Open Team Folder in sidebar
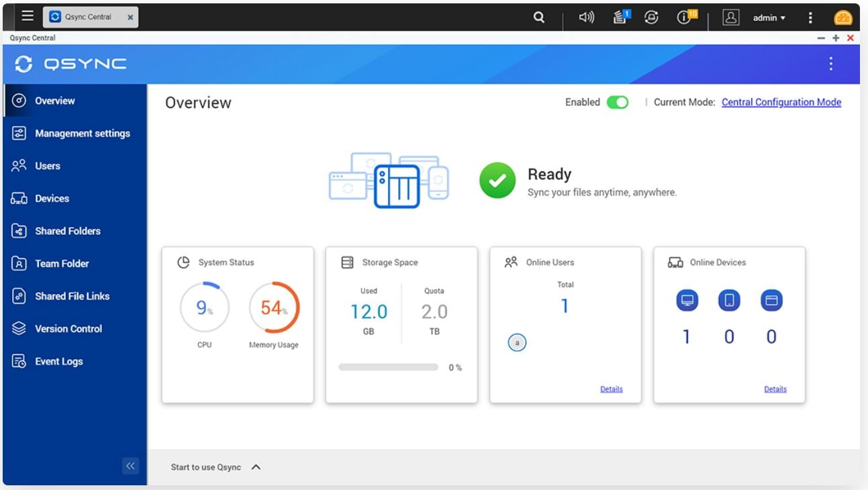 pos(75,264)
